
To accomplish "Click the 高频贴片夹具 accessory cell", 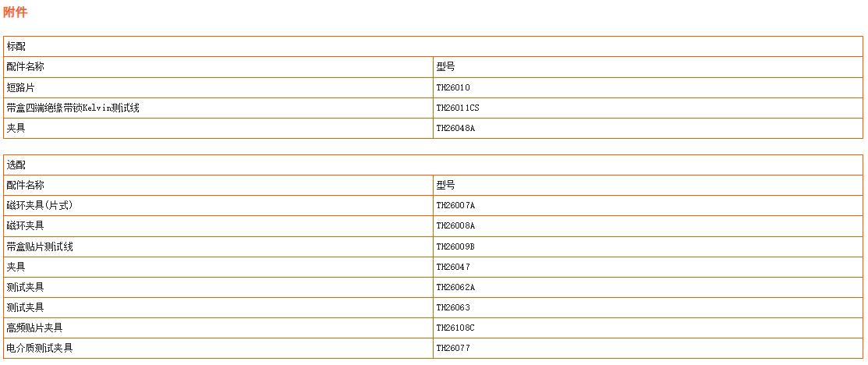I will pos(218,328).
